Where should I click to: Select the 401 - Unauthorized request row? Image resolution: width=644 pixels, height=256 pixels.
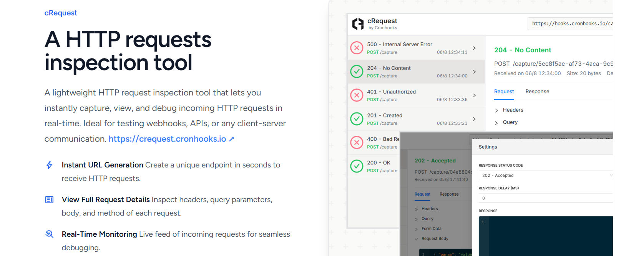coord(416,95)
